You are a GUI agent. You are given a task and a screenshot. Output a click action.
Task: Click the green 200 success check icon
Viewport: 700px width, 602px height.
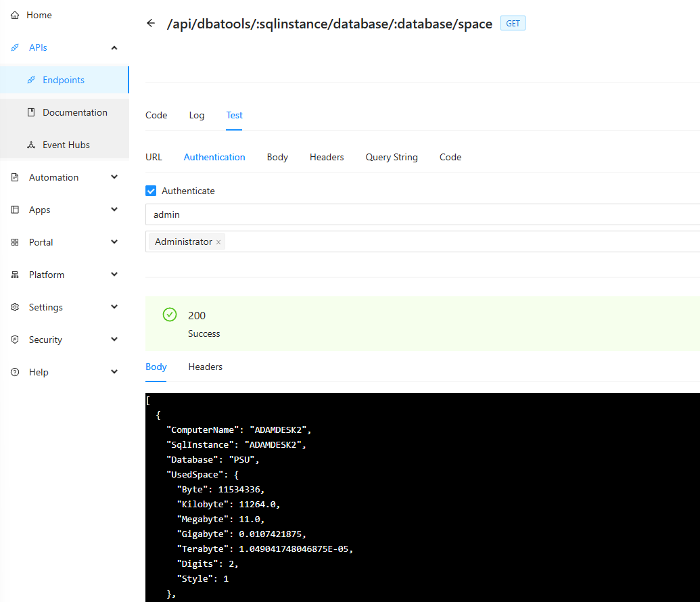[170, 315]
